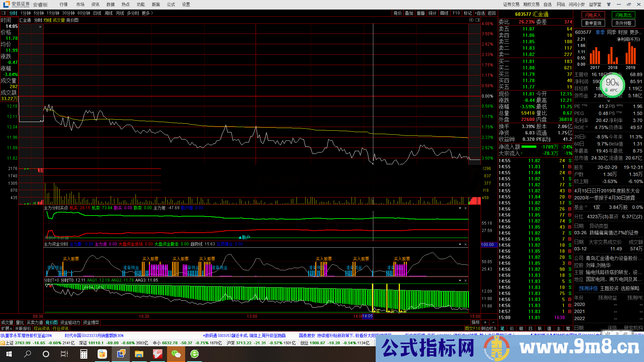644x362 pixels.
Task: Click the up-arrow icon above the price chart
Action: point(471,20)
